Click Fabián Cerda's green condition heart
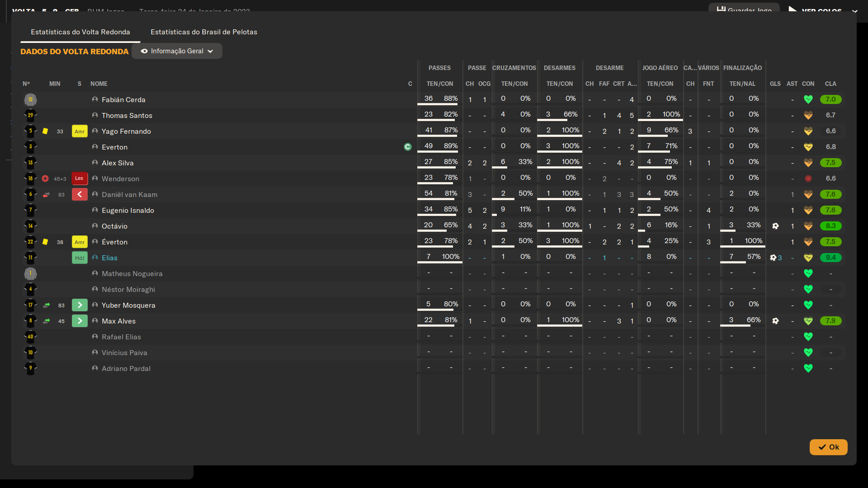Screen dimensions: 868x488 click(808, 99)
